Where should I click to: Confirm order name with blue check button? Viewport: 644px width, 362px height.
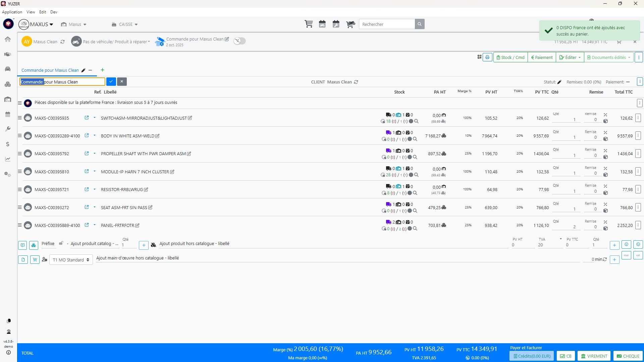click(111, 81)
